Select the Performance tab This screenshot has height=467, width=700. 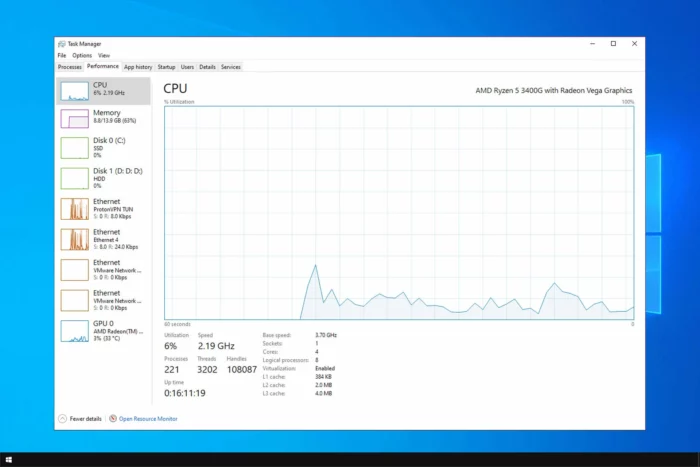103,66
